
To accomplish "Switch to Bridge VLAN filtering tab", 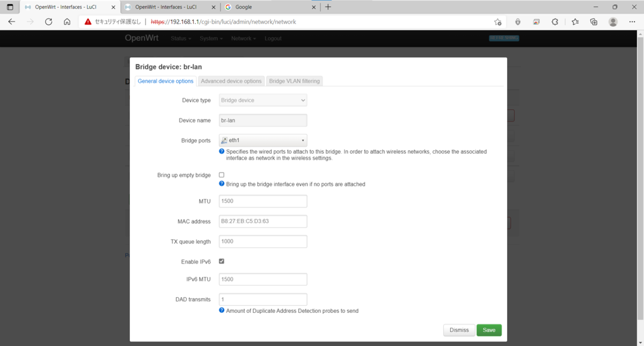I will pyautogui.click(x=295, y=81).
